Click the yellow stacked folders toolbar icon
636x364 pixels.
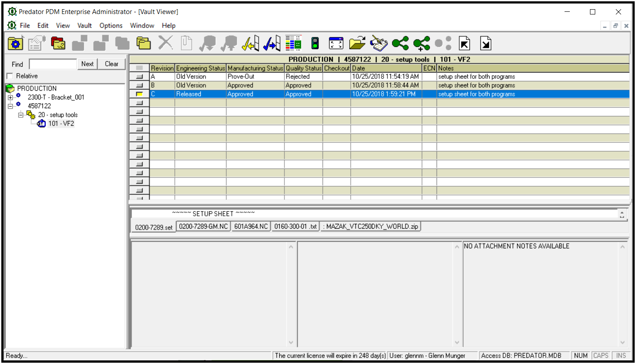144,43
